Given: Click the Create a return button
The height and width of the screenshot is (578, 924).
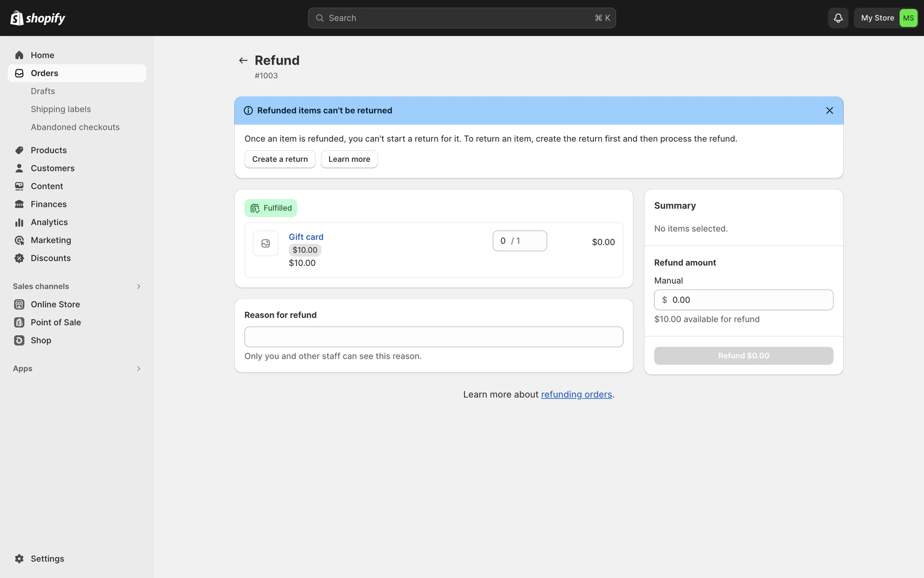Looking at the screenshot, I should [x=280, y=159].
